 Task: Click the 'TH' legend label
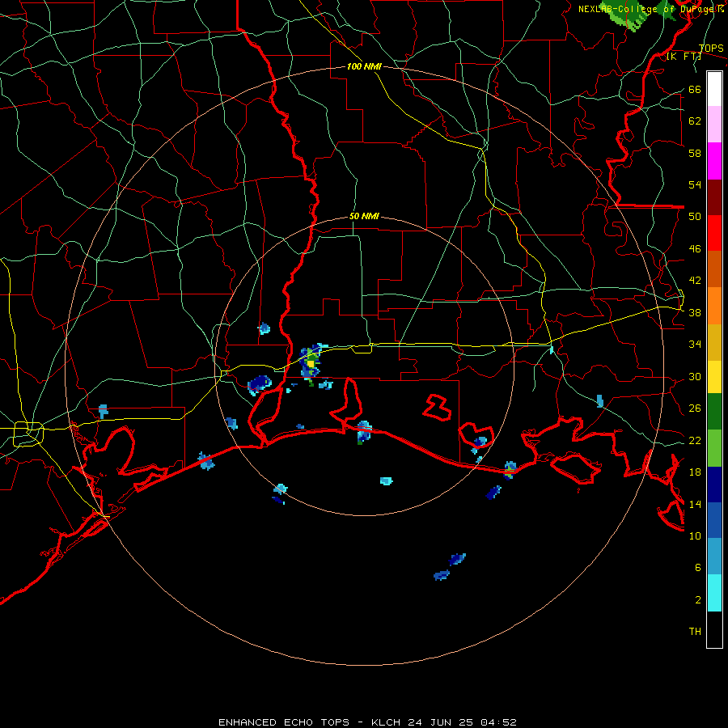click(695, 632)
